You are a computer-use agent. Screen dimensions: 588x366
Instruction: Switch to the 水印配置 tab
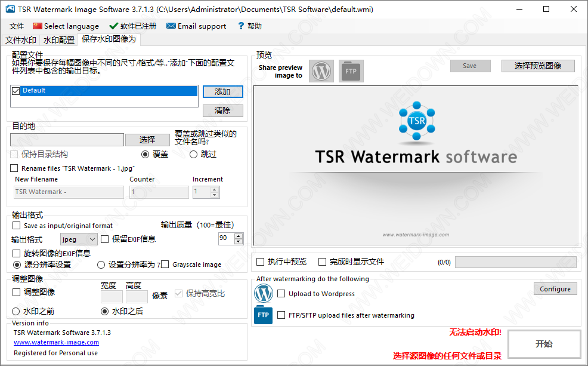point(59,40)
